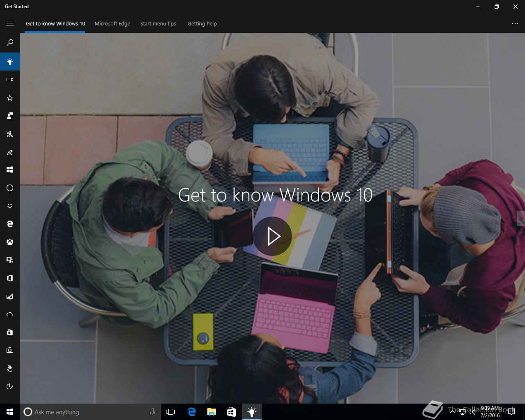
Task: Click the Get Started taskbar icon
Action: coord(252,412)
